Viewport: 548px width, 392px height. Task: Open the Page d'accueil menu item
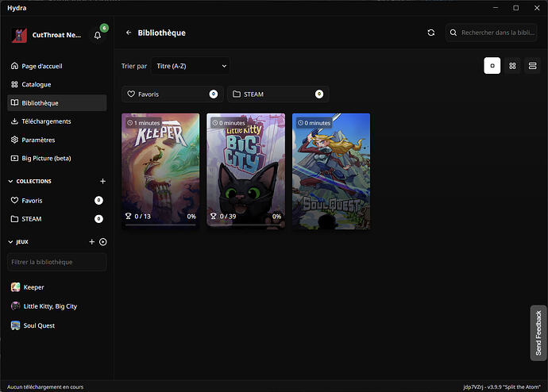[57, 66]
